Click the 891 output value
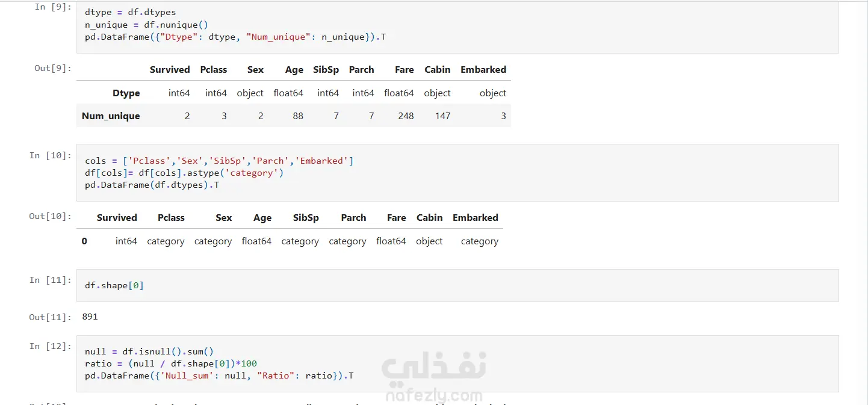 click(x=90, y=317)
